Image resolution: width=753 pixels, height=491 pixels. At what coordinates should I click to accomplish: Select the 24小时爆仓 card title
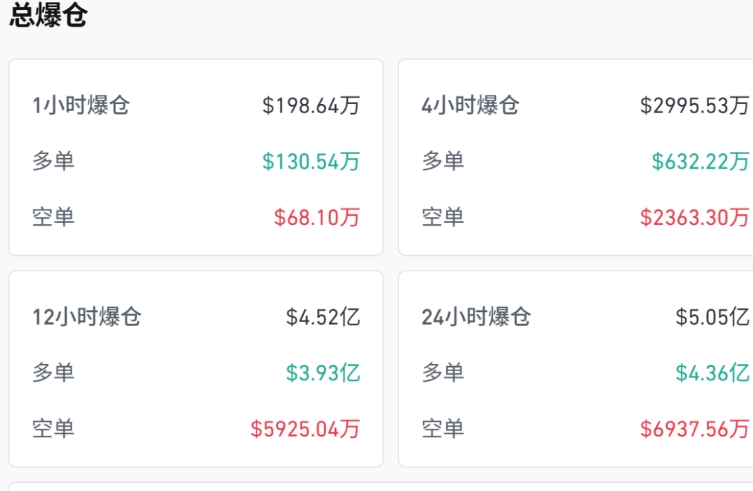476,317
